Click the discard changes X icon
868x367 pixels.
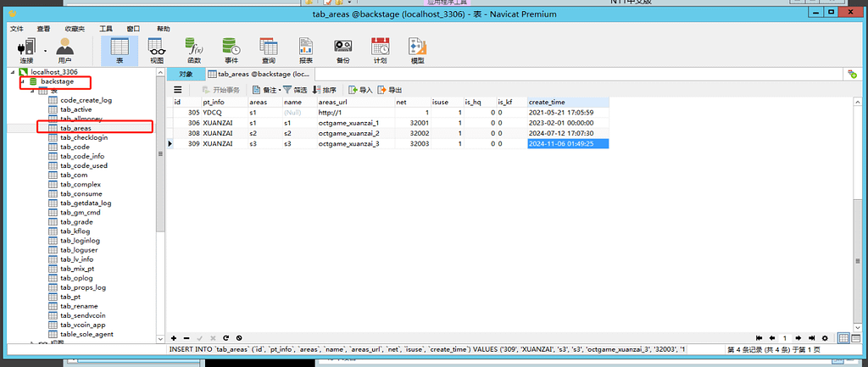[213, 337]
